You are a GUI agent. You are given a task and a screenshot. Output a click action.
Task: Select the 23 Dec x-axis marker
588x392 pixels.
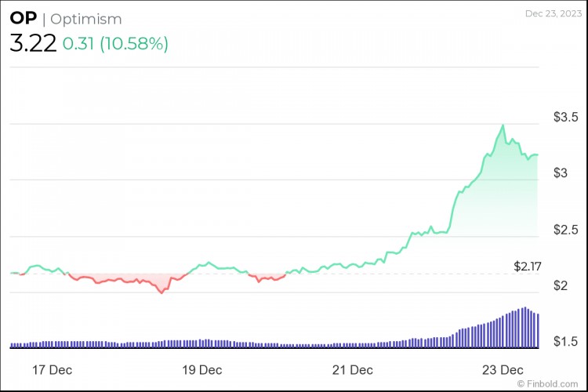502,369
